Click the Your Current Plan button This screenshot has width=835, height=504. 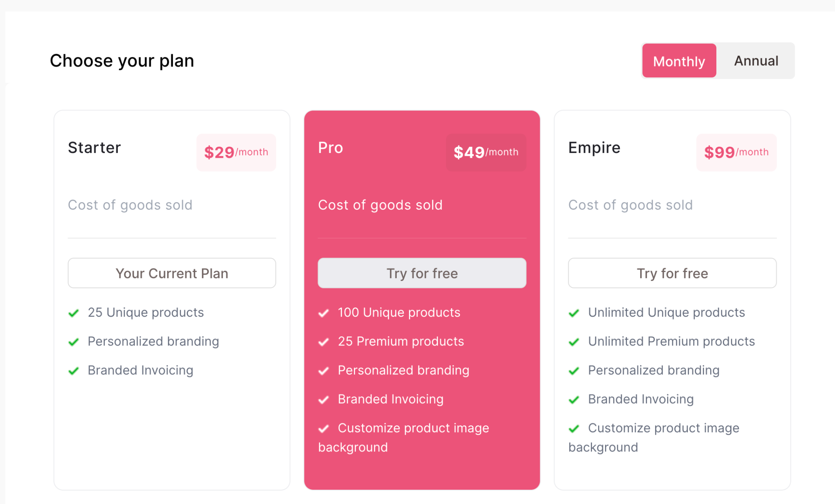tap(172, 273)
